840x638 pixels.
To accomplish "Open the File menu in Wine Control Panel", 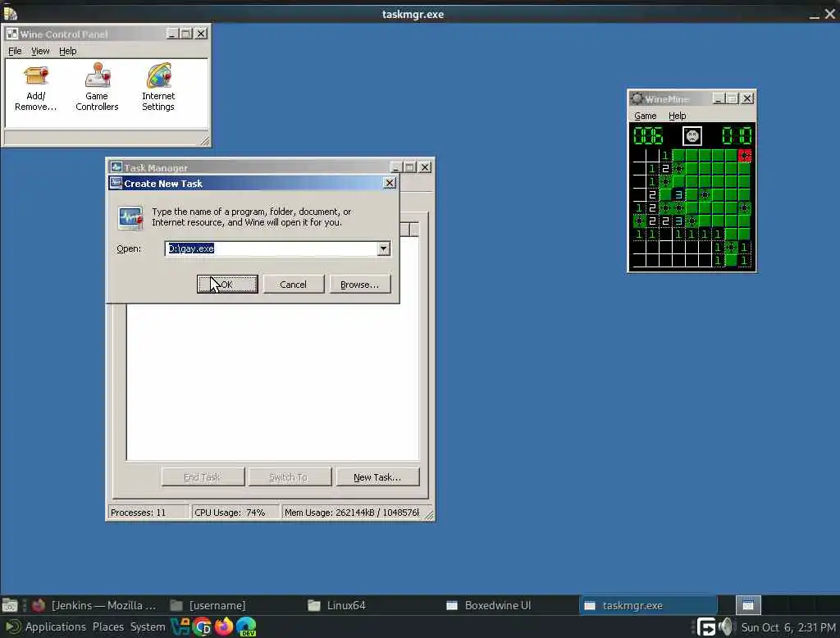I will (15, 51).
